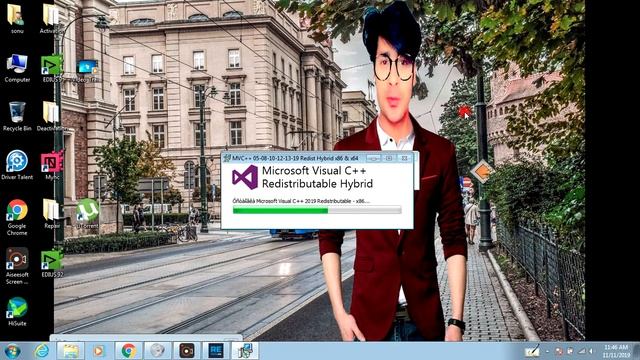
Task: Launch the Driver Talent shortcut
Action: [17, 165]
